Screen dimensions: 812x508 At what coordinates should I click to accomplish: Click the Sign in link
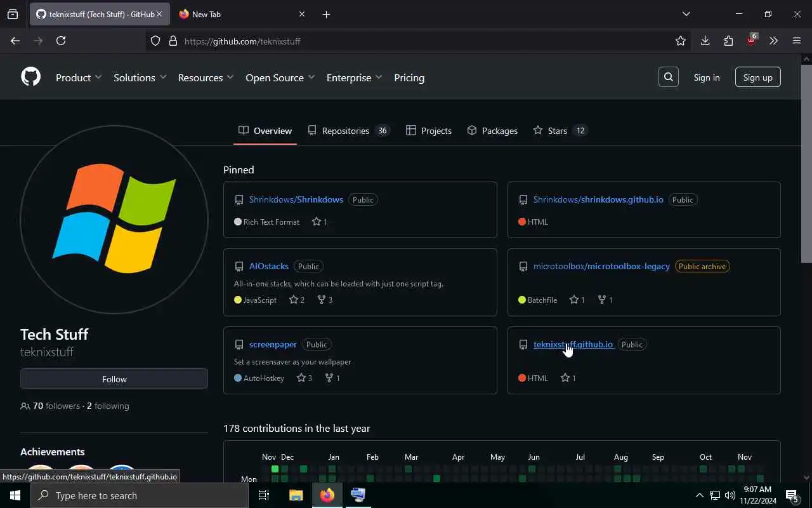(707, 77)
